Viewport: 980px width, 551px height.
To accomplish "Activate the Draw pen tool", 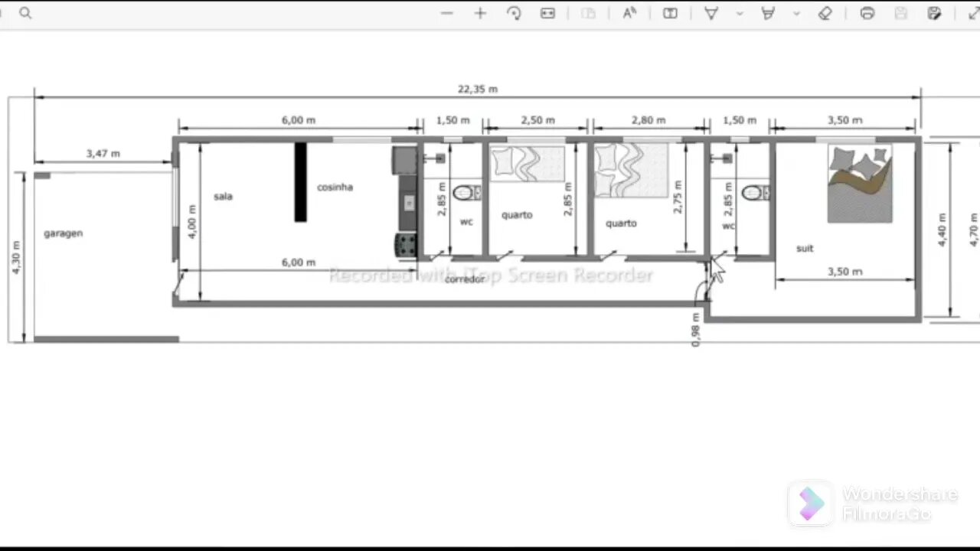I will 711,13.
